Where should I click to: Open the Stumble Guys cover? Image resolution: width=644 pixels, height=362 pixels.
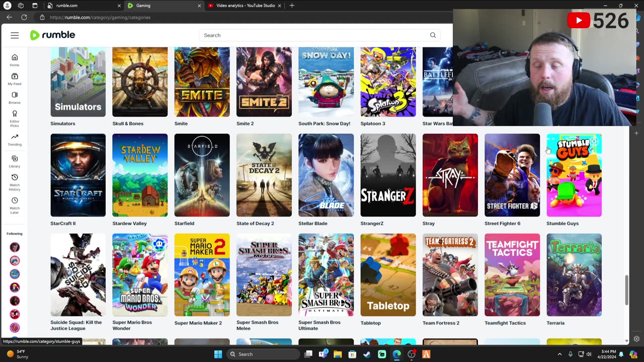(574, 175)
